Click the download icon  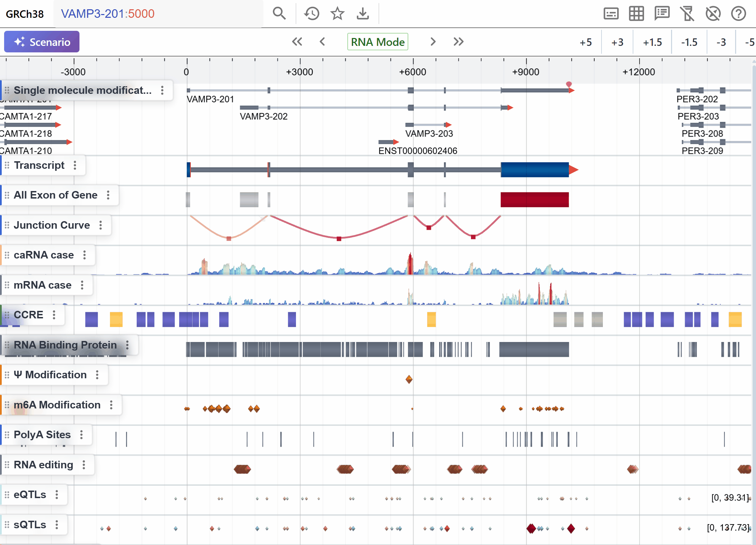pyautogui.click(x=362, y=14)
